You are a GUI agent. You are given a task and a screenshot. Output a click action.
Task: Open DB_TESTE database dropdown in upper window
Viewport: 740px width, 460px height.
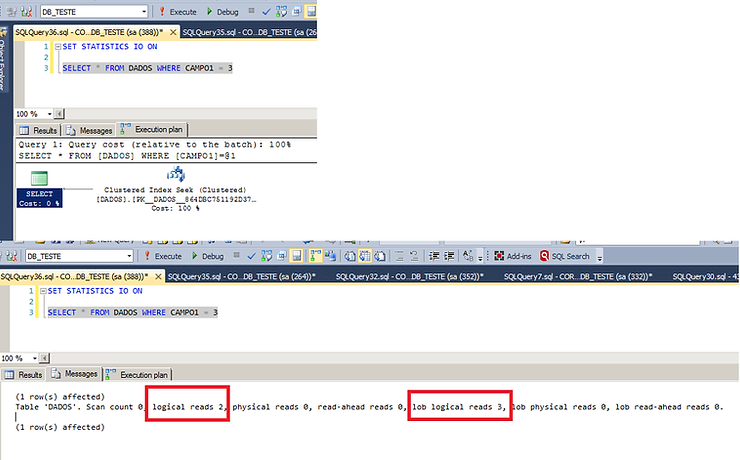click(144, 12)
